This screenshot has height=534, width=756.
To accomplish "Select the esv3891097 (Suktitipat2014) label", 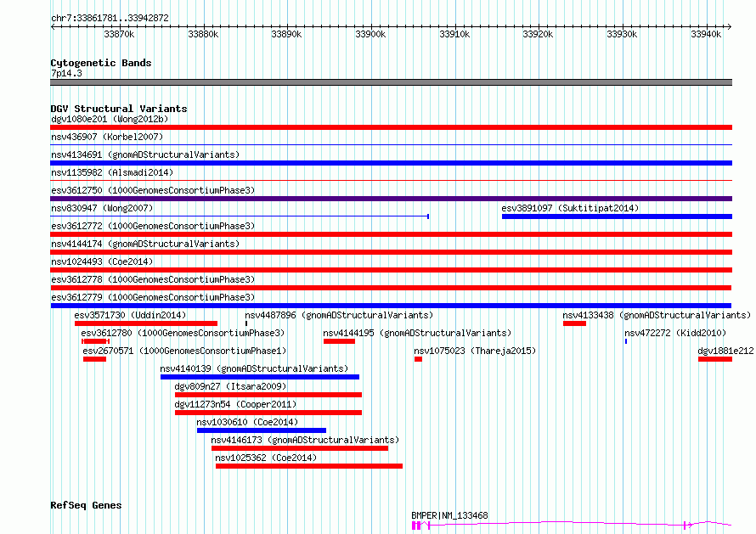I will point(570,208).
